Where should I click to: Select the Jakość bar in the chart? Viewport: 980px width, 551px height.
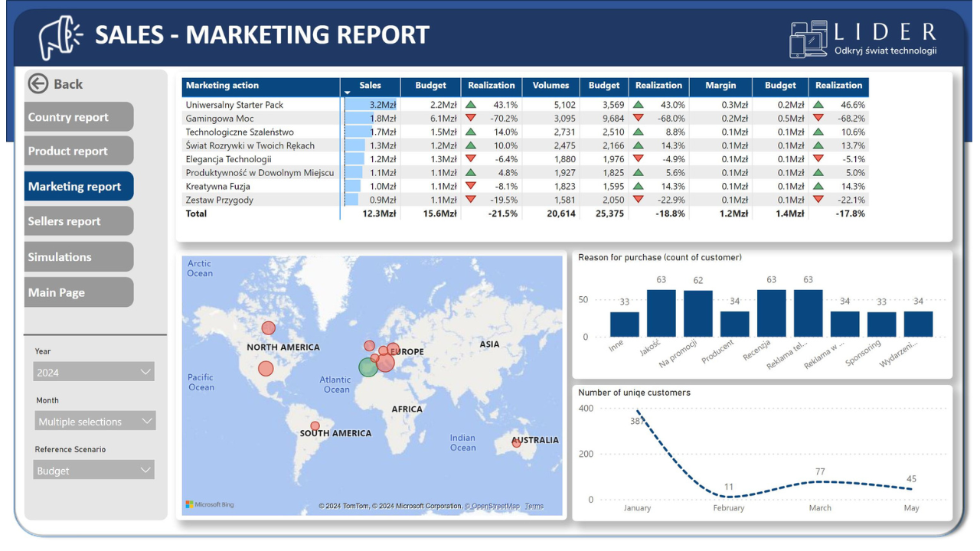tap(661, 313)
